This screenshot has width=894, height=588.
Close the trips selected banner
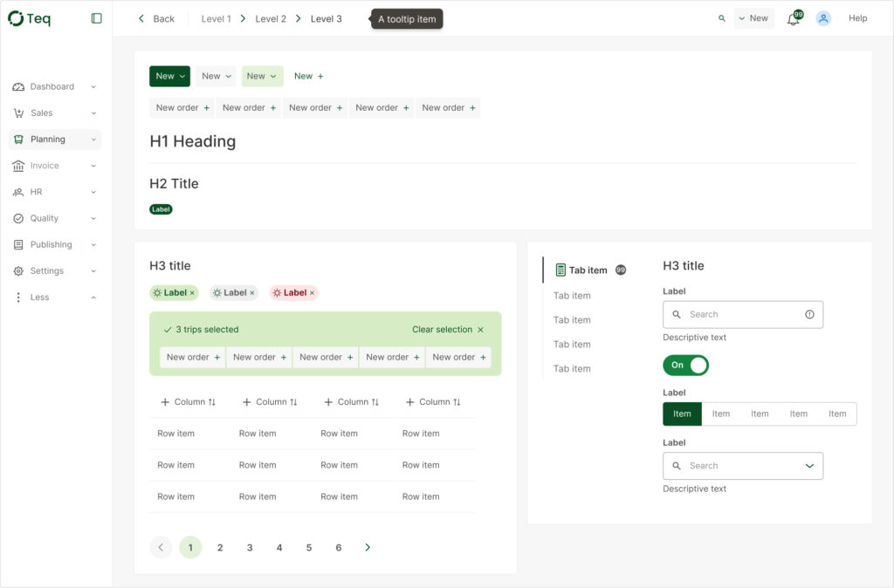pyautogui.click(x=480, y=330)
